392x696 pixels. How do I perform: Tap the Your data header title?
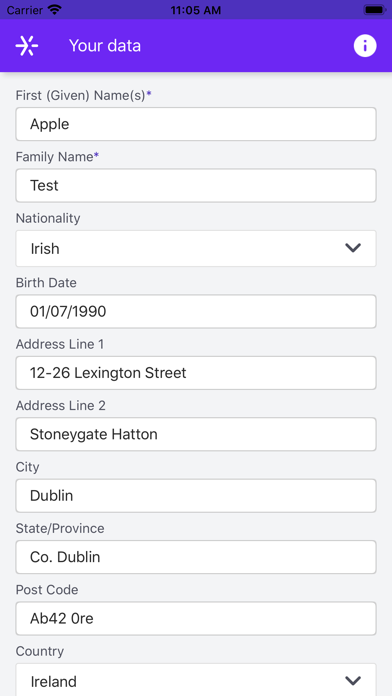105,46
